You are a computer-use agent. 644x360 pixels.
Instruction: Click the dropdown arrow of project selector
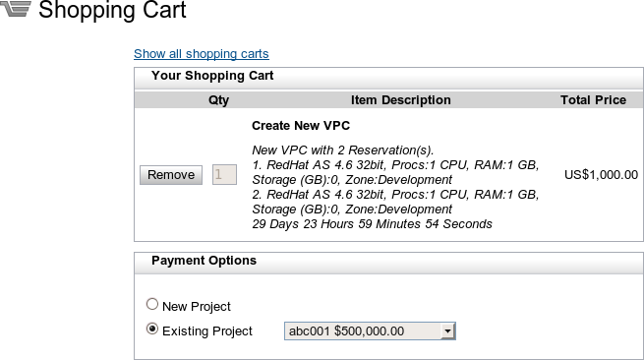447,331
